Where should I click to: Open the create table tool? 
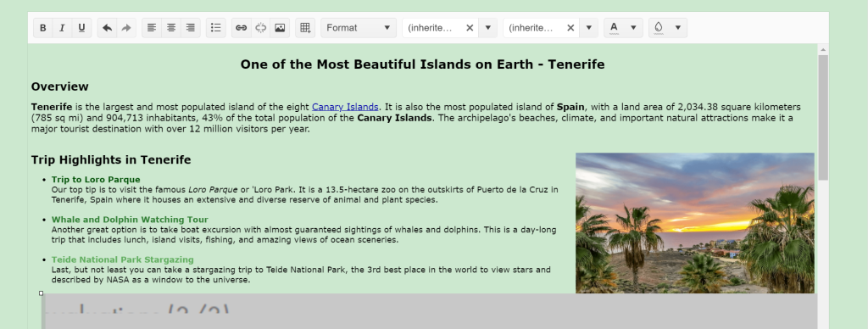point(305,28)
